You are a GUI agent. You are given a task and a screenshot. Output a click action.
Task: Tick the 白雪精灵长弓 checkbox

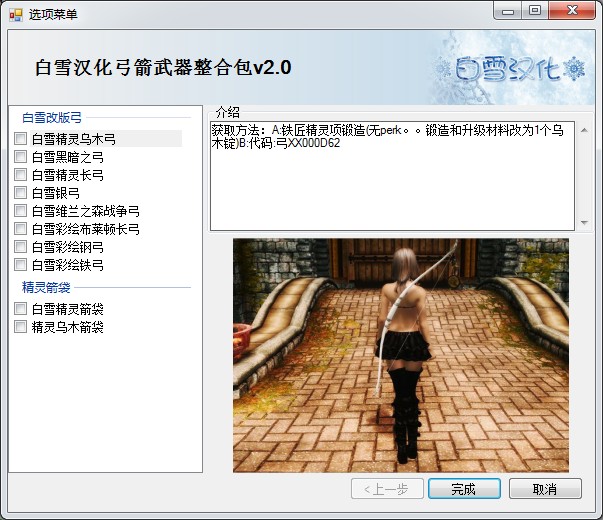pos(20,175)
